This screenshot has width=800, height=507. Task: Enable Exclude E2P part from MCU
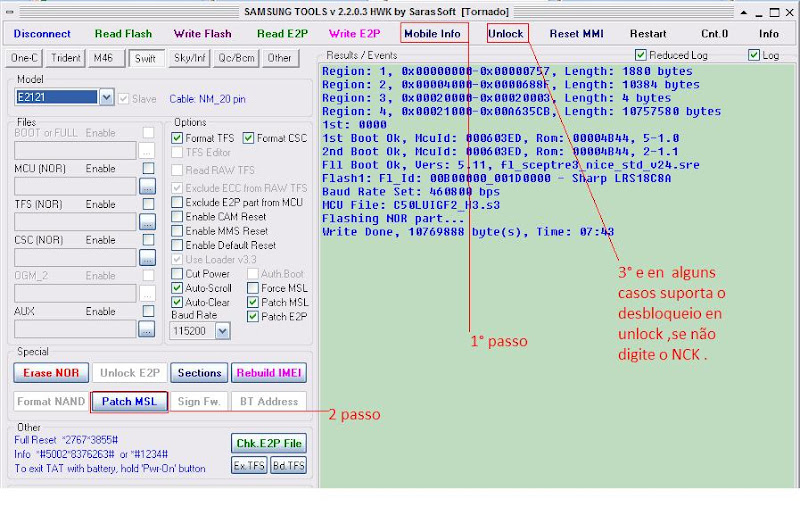[177, 202]
